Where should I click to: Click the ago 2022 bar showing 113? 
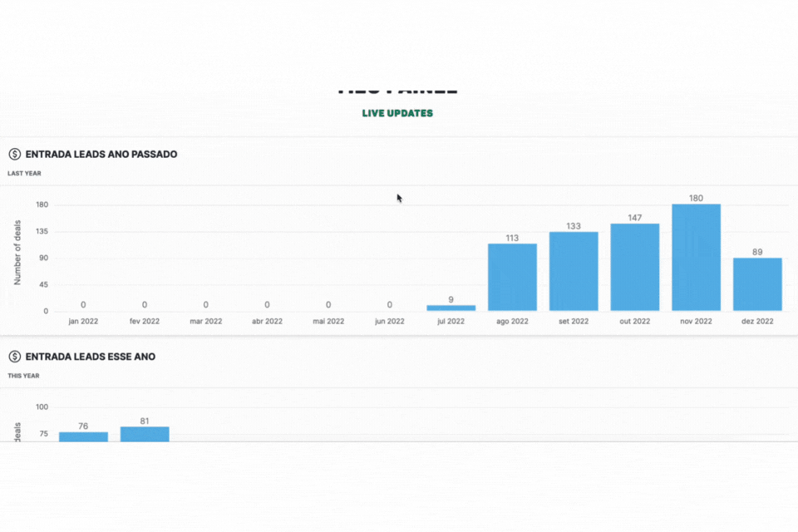(x=512, y=278)
